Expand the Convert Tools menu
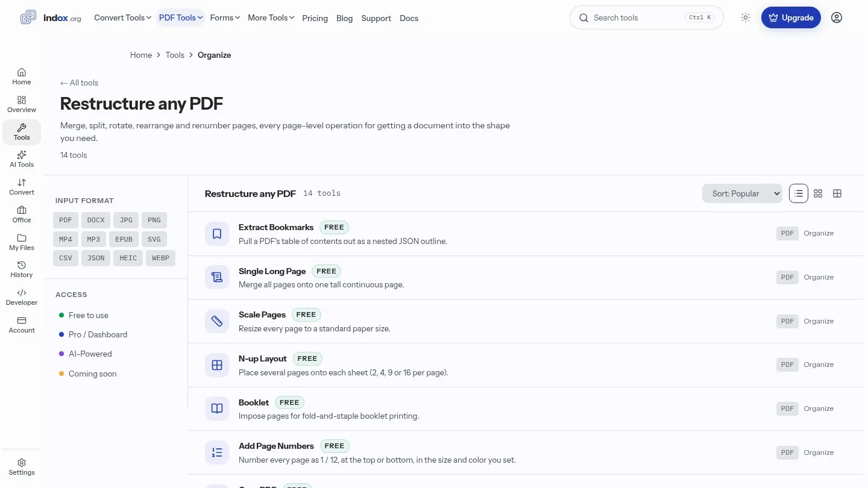 [x=122, y=17]
